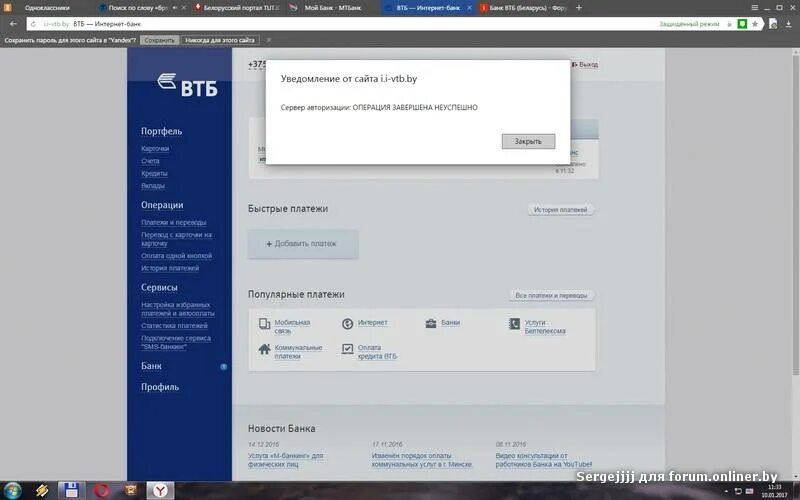The image size is (800, 500).
Task: Open the Портфель section
Action: (161, 131)
